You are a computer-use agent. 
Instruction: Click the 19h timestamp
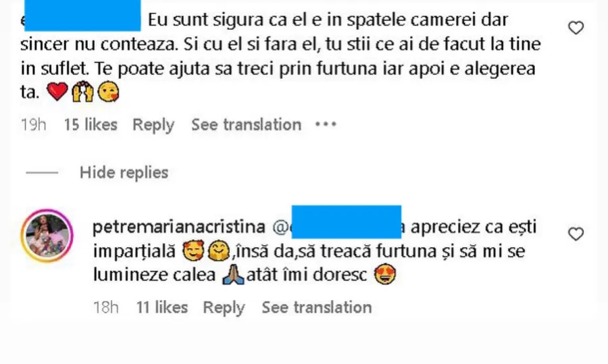pos(33,125)
